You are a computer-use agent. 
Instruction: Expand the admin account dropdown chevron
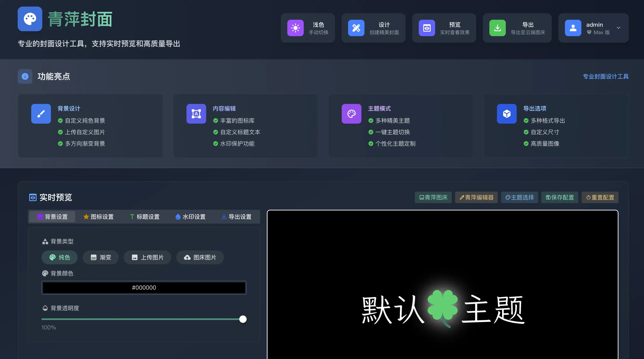coord(618,28)
